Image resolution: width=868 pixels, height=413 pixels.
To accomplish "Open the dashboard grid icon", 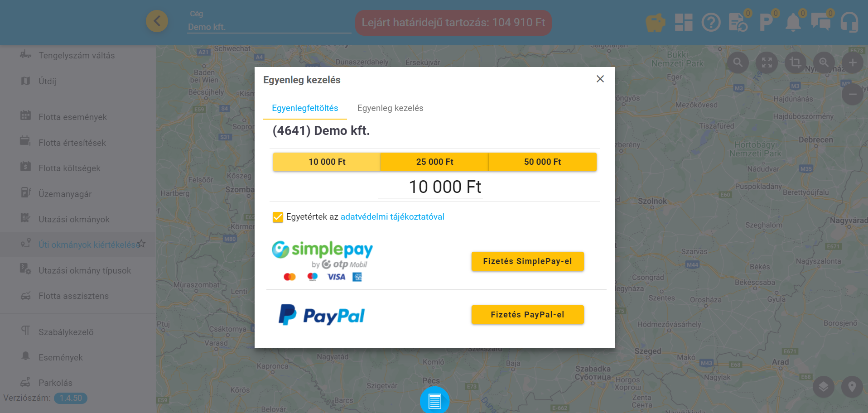I will [684, 22].
